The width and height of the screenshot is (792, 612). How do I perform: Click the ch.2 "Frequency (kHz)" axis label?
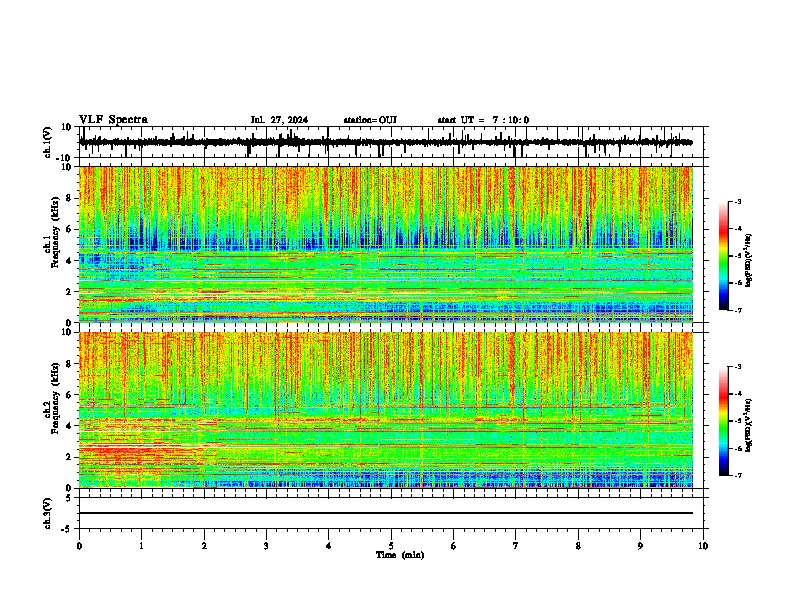[x=55, y=398]
